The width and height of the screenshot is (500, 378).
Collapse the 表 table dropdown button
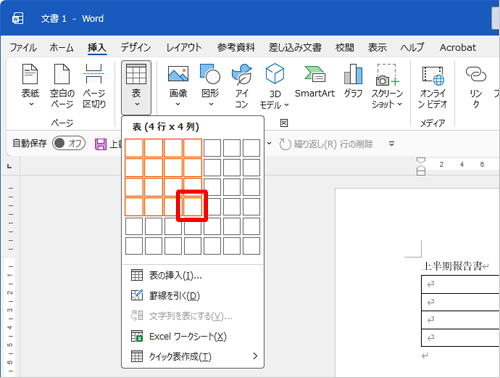tap(136, 87)
